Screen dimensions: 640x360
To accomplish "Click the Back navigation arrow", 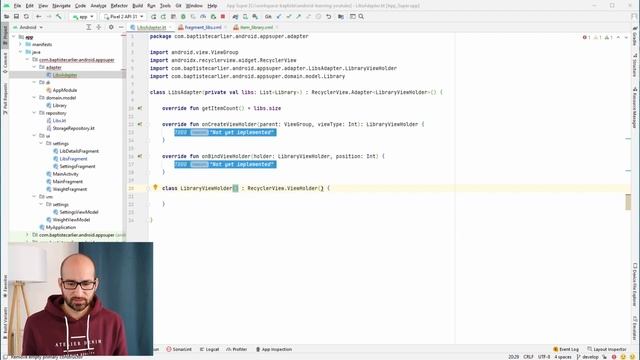I will pos(39,17).
